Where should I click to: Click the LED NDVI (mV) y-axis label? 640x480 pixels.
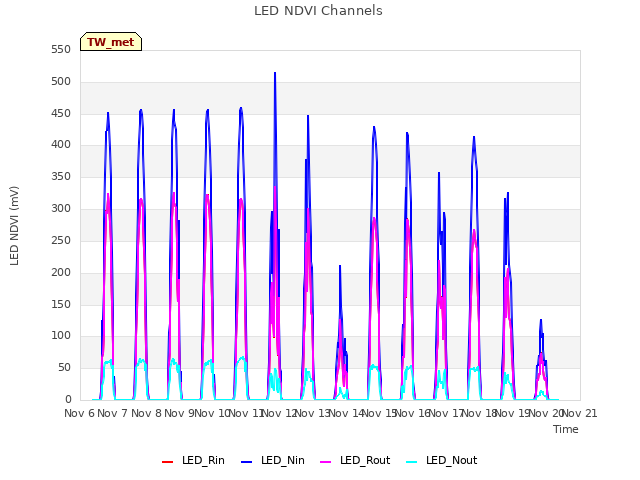[x=14, y=225]
